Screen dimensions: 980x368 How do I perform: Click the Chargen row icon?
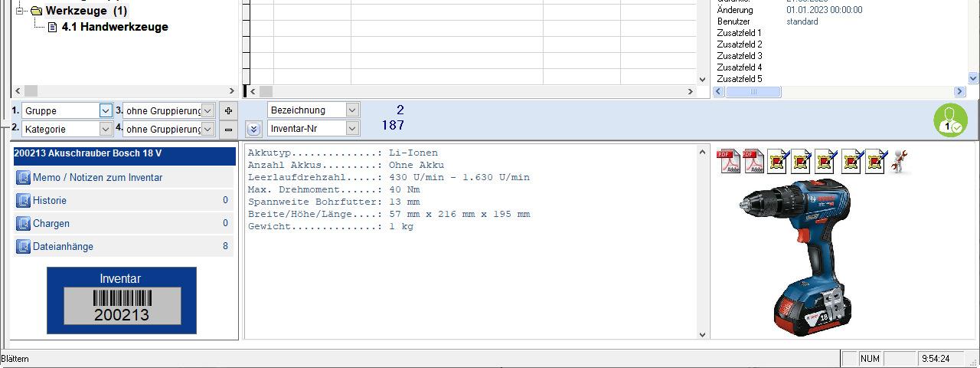click(x=23, y=224)
